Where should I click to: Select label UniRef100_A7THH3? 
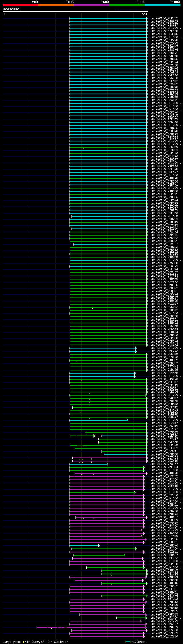point(164,366)
